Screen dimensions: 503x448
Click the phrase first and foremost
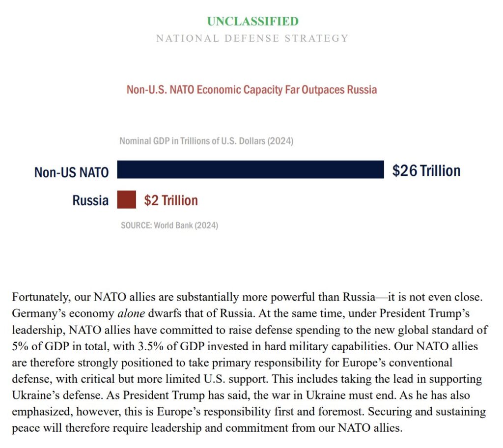(318, 412)
